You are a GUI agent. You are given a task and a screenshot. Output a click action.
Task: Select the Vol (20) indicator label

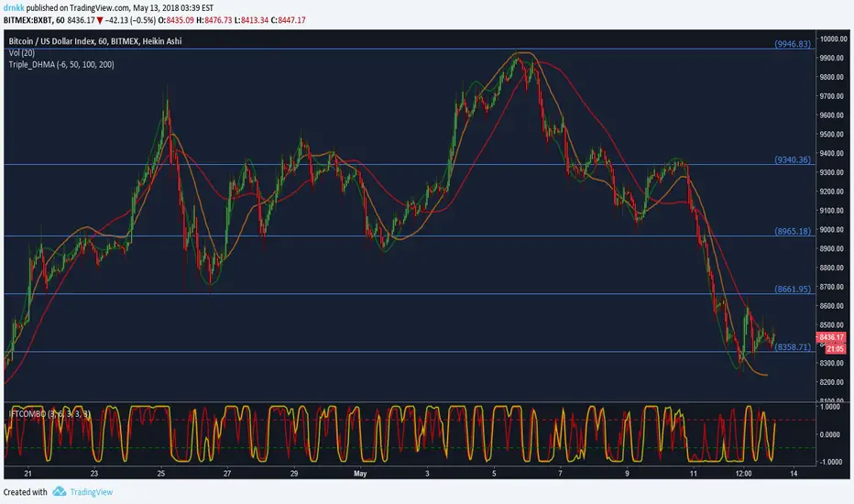pos(22,53)
